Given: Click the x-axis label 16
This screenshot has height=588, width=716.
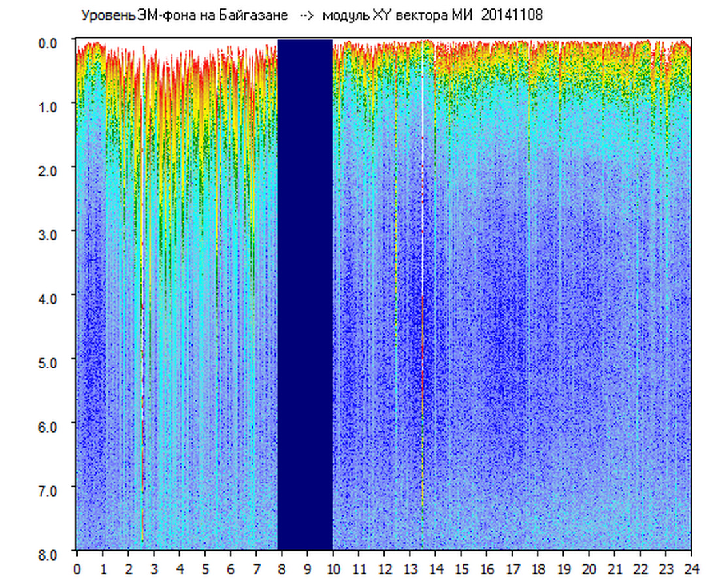Looking at the screenshot, I should (487, 569).
